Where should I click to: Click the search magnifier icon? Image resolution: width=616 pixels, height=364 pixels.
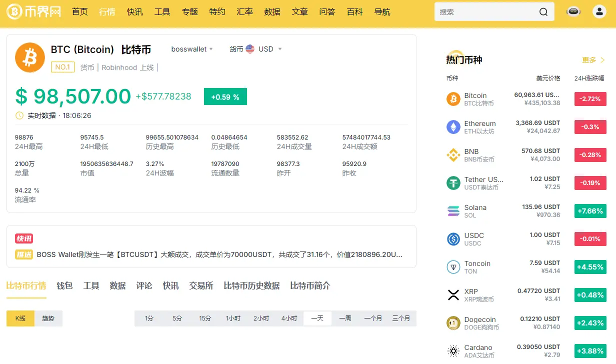coord(543,11)
